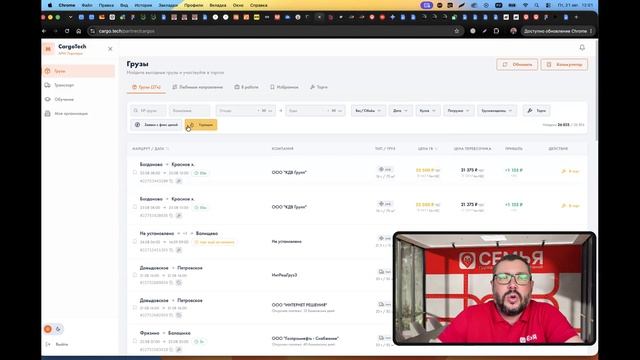Open company ООО "ИНТЕРНЕТ РЕШЕНИЯ"
Image resolution: width=640 pixels, height=360 pixels.
(x=299, y=305)
